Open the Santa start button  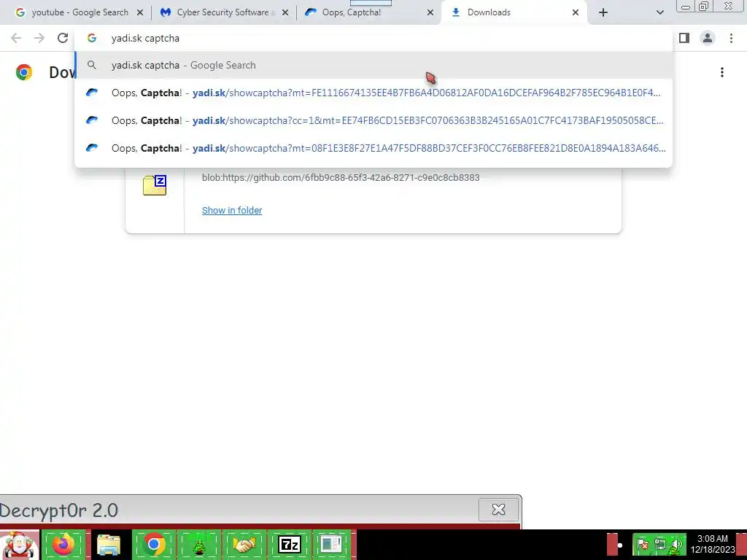pos(19,545)
